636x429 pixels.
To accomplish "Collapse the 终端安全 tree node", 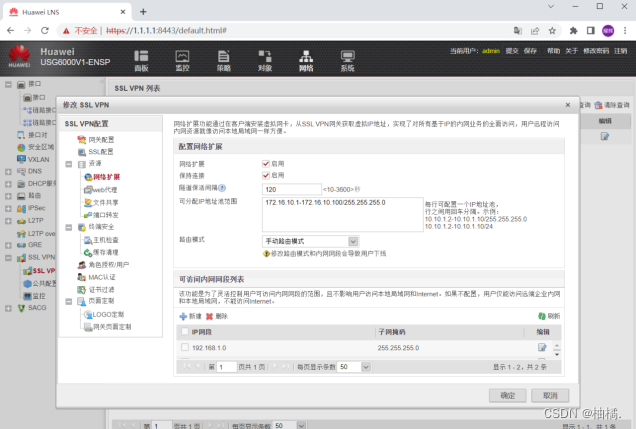I will coord(69,227).
